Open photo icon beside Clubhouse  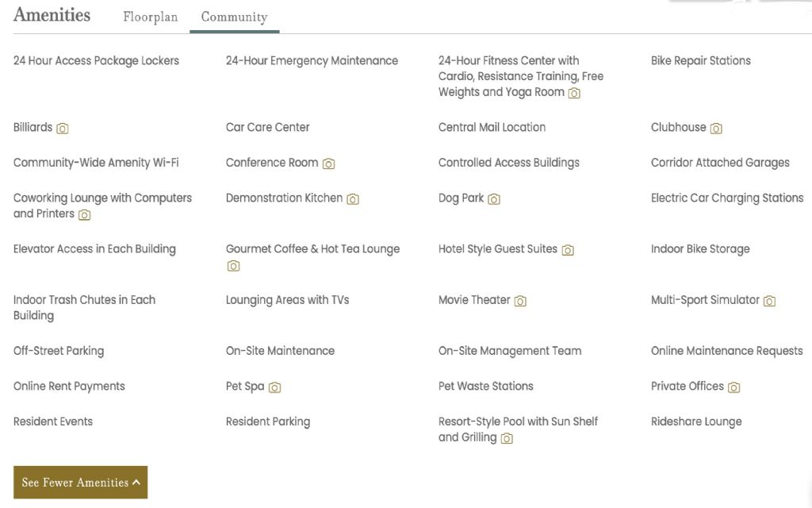(716, 129)
